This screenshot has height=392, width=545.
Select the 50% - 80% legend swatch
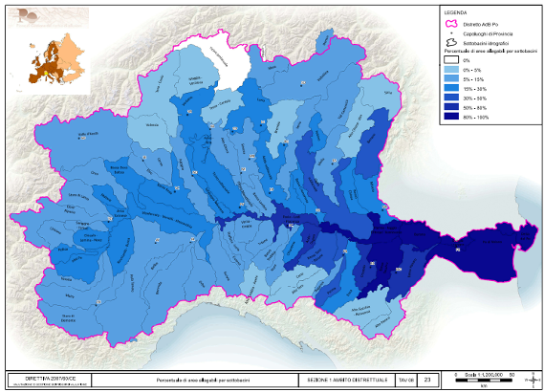click(451, 107)
